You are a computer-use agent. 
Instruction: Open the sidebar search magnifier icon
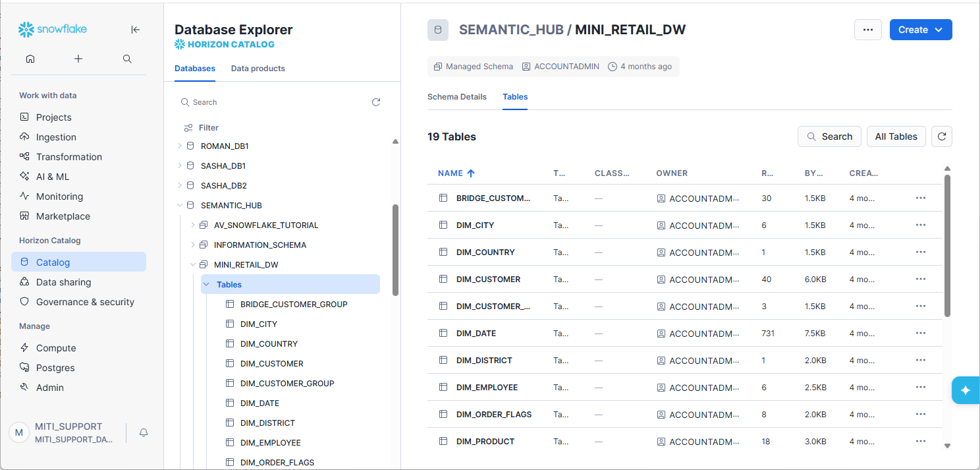coord(128,59)
